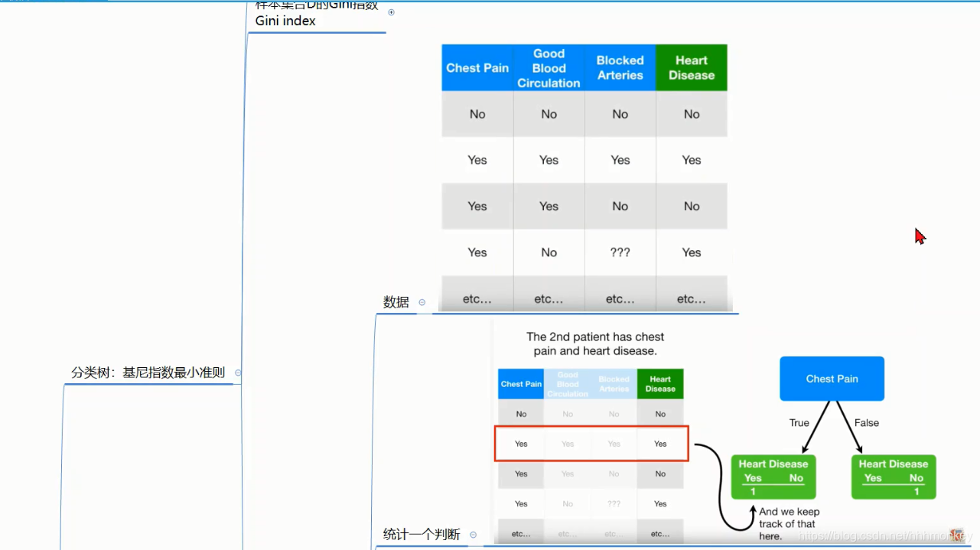
Task: Collapse the 统计一个判断 node toggle circle
Action: pyautogui.click(x=474, y=535)
